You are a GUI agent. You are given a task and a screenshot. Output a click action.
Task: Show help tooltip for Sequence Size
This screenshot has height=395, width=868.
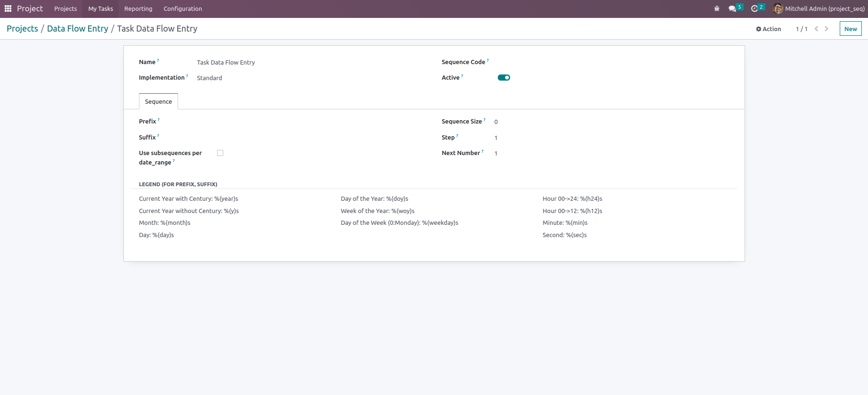(485, 120)
